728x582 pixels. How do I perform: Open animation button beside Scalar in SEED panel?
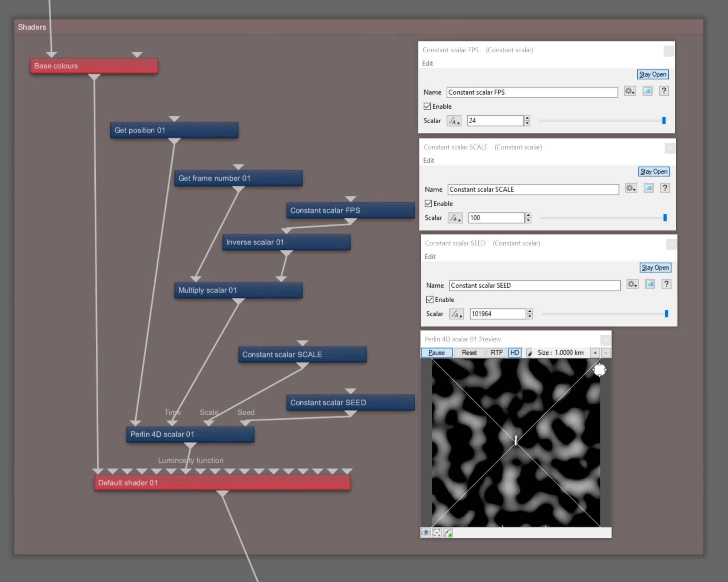[456, 314]
